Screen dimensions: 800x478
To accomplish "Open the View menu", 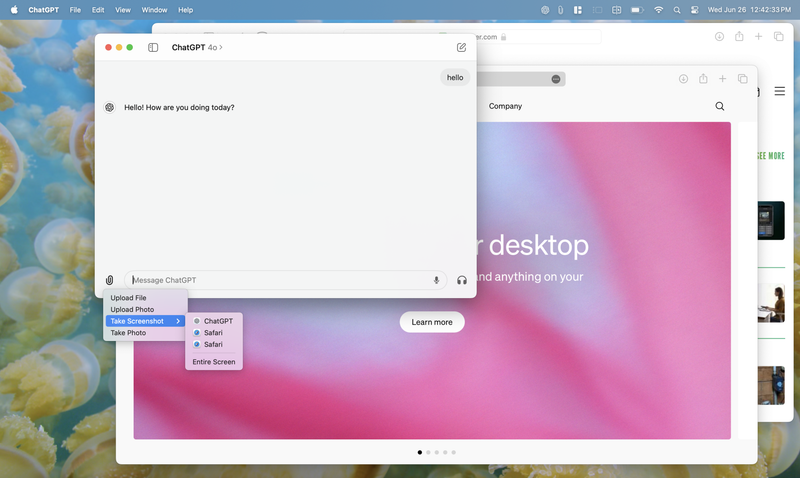I will pos(122,10).
